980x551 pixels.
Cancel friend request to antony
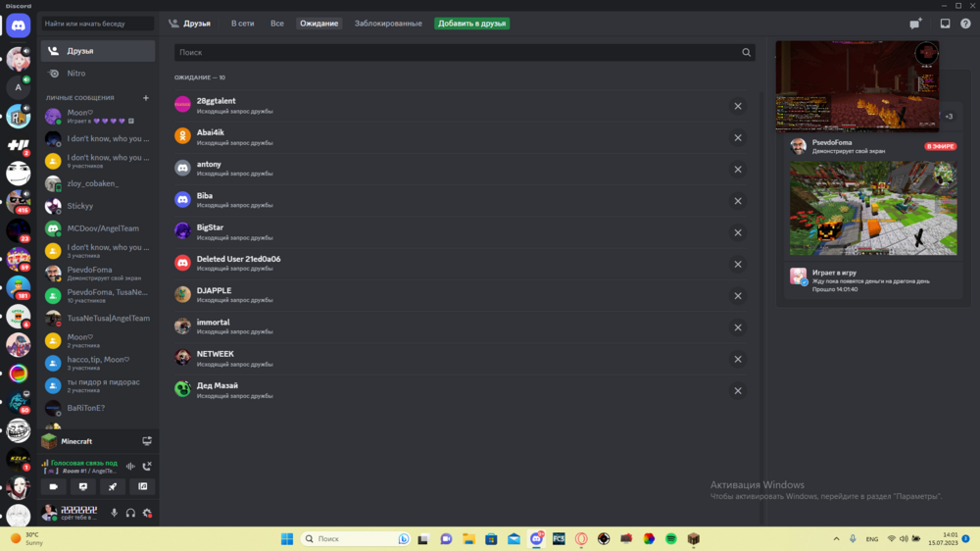[738, 170]
